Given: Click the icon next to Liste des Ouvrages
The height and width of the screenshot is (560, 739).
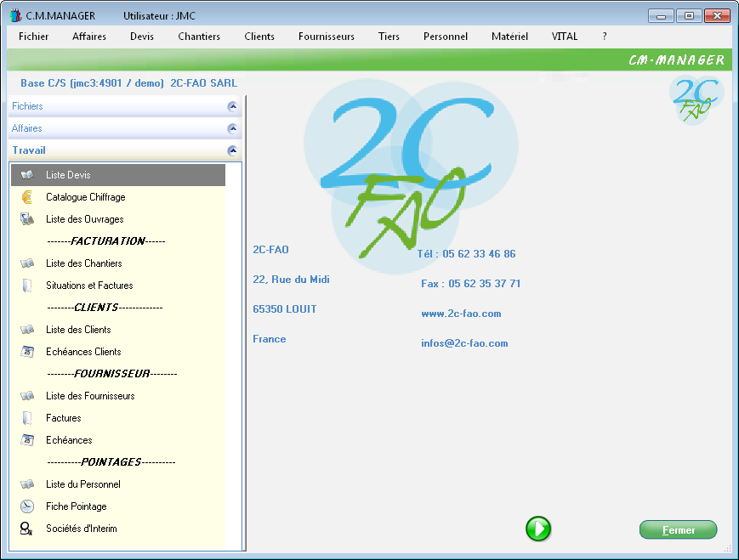Looking at the screenshot, I should tap(27, 219).
